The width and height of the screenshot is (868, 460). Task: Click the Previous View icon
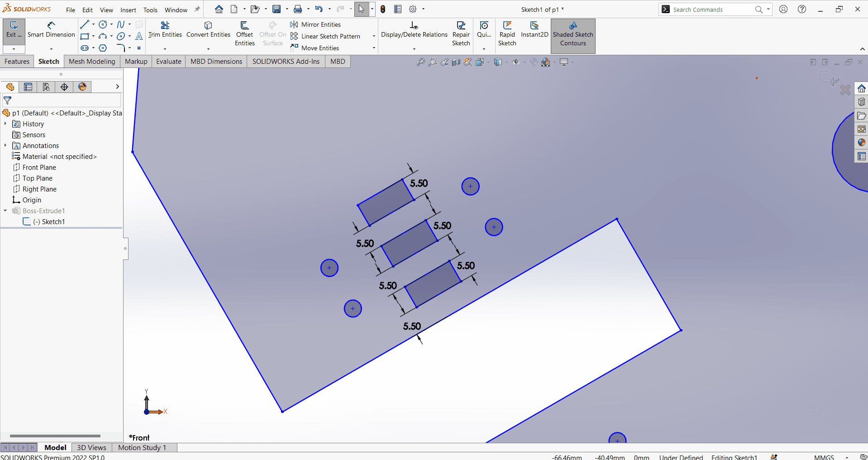[444, 62]
